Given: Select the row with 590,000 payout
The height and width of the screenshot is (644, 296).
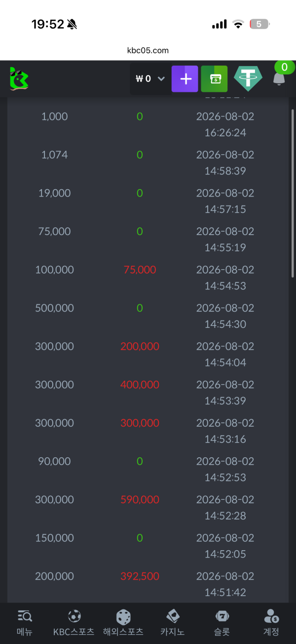Looking at the screenshot, I should point(148,508).
